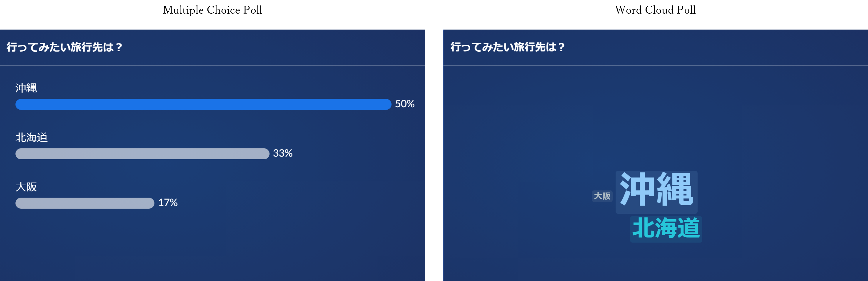Click the 大阪 gray progress bar

click(x=85, y=203)
